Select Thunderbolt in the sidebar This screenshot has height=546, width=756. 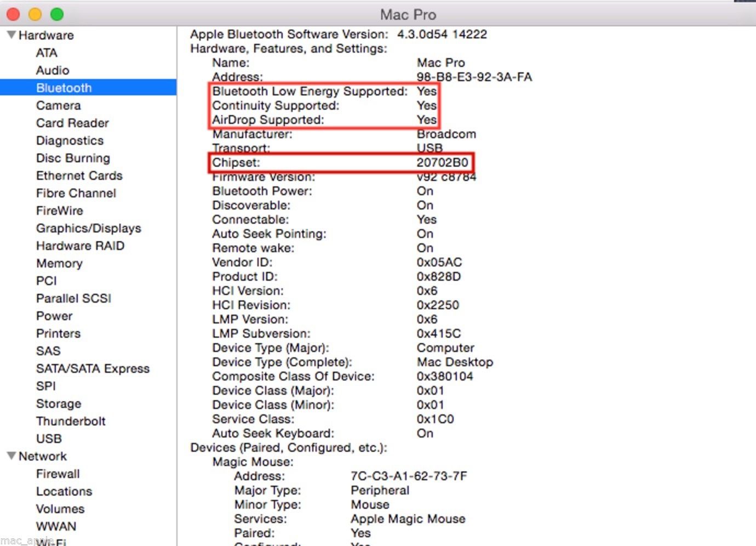71,421
